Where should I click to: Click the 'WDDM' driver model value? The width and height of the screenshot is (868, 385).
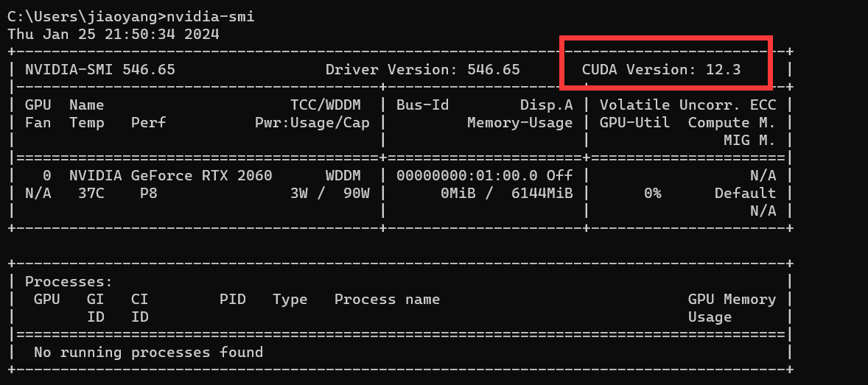point(343,176)
